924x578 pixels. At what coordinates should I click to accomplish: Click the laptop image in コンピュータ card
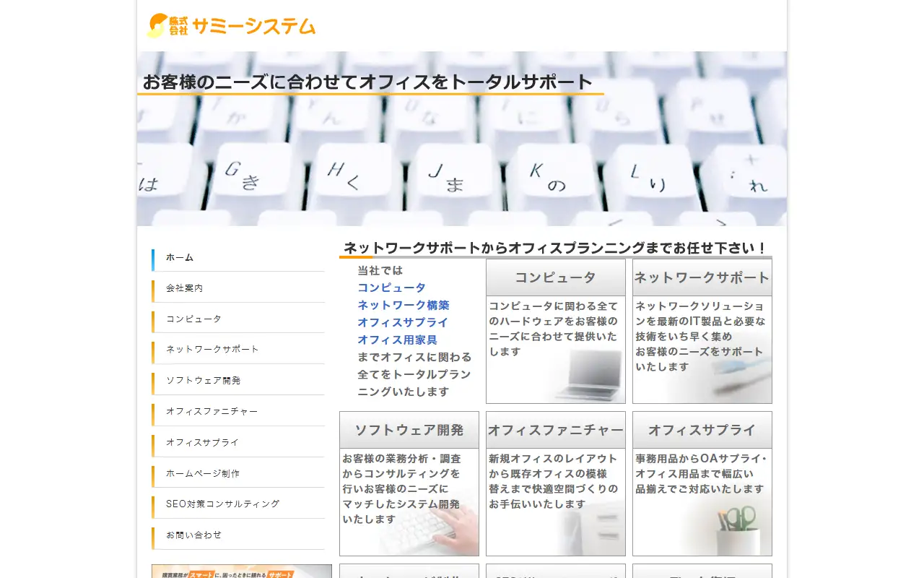(x=588, y=374)
